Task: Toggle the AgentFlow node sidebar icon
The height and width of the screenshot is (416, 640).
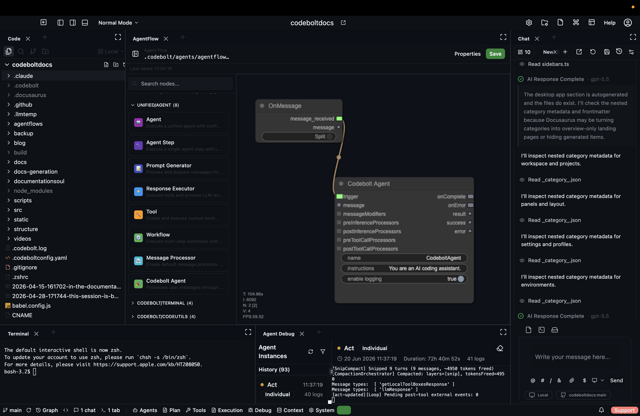Action: (136, 54)
